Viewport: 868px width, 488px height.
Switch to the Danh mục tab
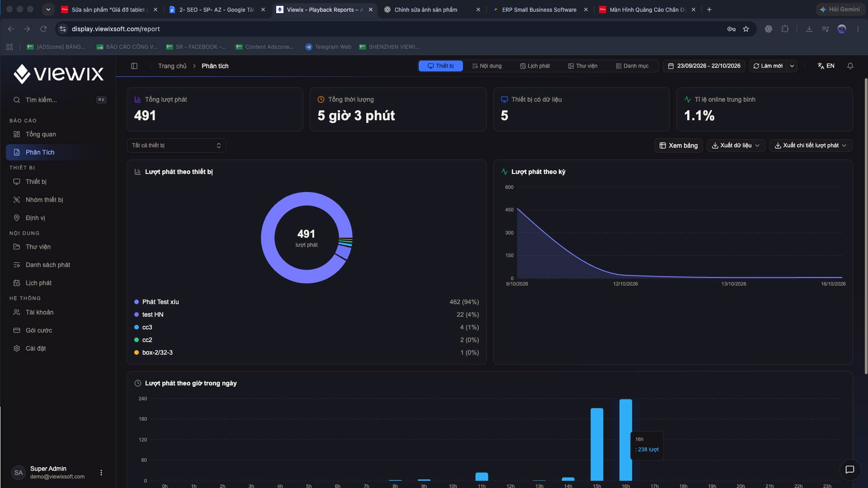click(x=632, y=66)
